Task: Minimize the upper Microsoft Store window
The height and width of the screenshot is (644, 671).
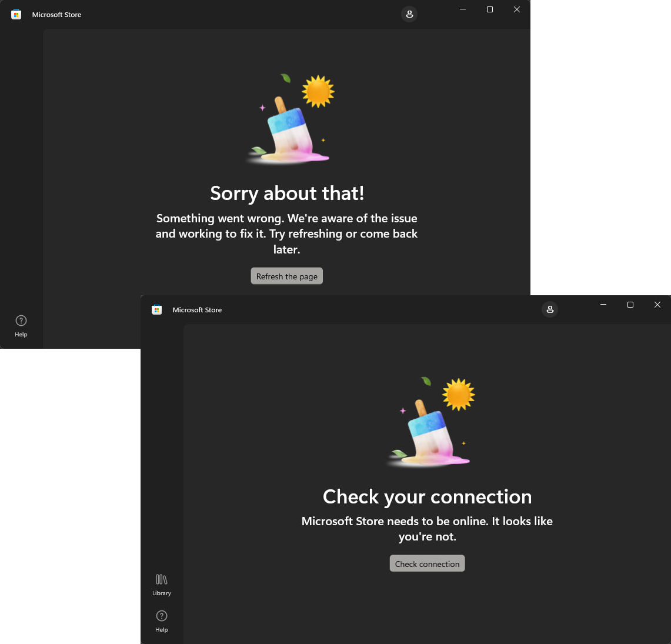Action: point(463,9)
